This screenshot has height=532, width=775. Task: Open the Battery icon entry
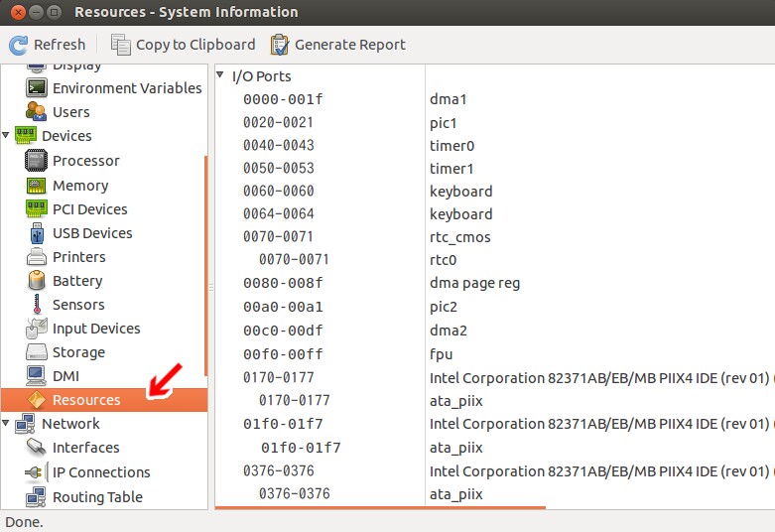click(36, 281)
